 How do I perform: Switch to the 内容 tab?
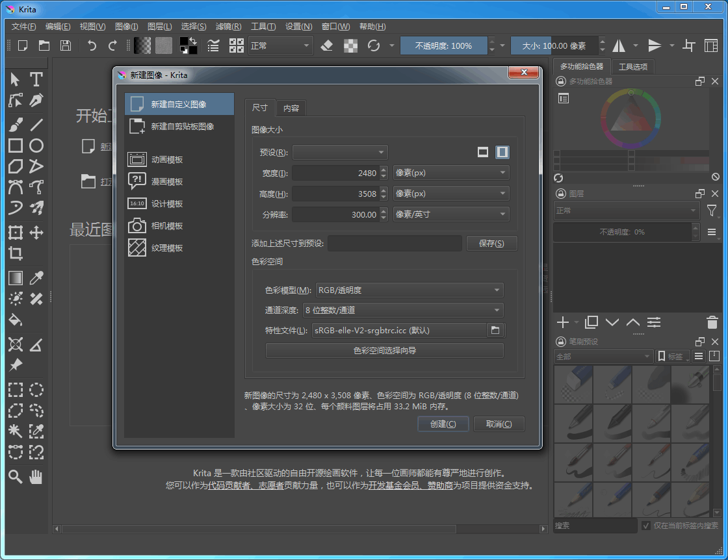tap(291, 108)
